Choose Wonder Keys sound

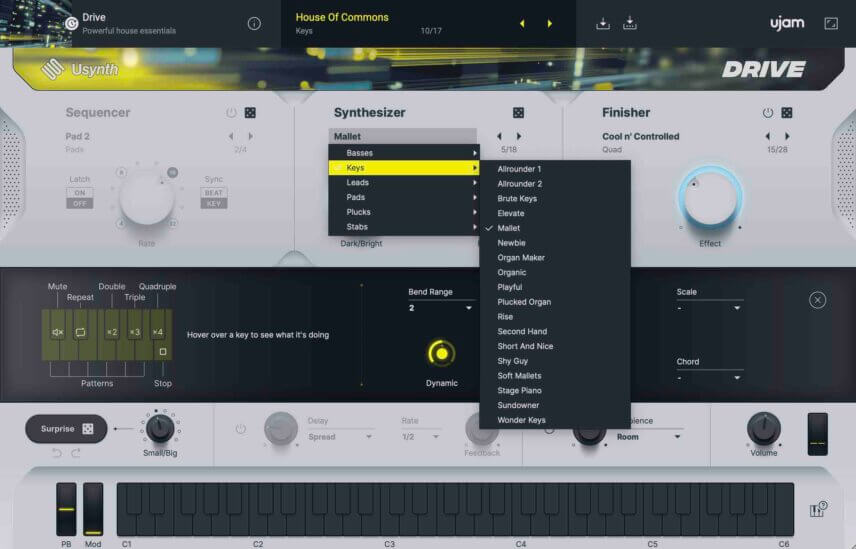tap(555, 420)
